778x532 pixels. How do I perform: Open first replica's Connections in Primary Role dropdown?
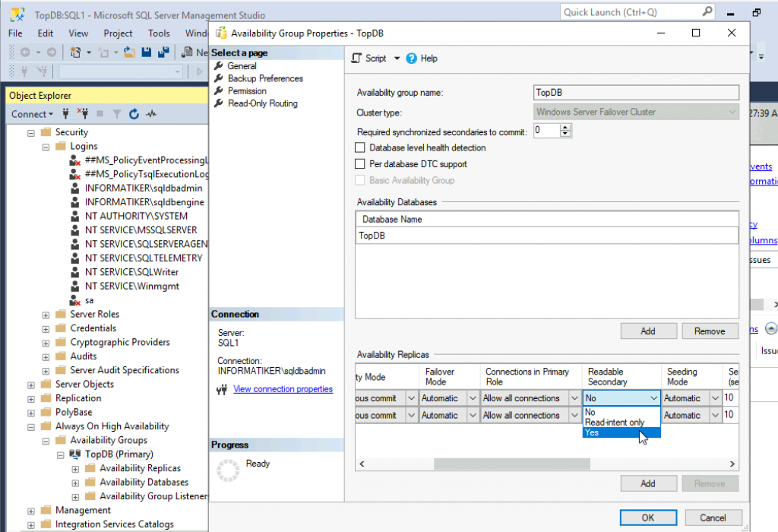click(x=575, y=398)
